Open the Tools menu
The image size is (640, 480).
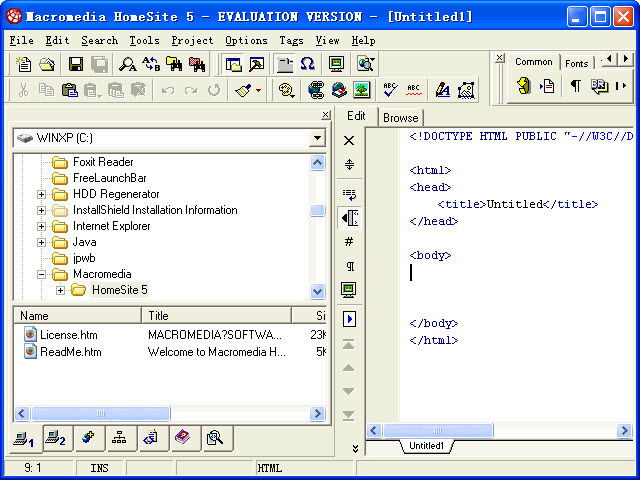tap(144, 40)
